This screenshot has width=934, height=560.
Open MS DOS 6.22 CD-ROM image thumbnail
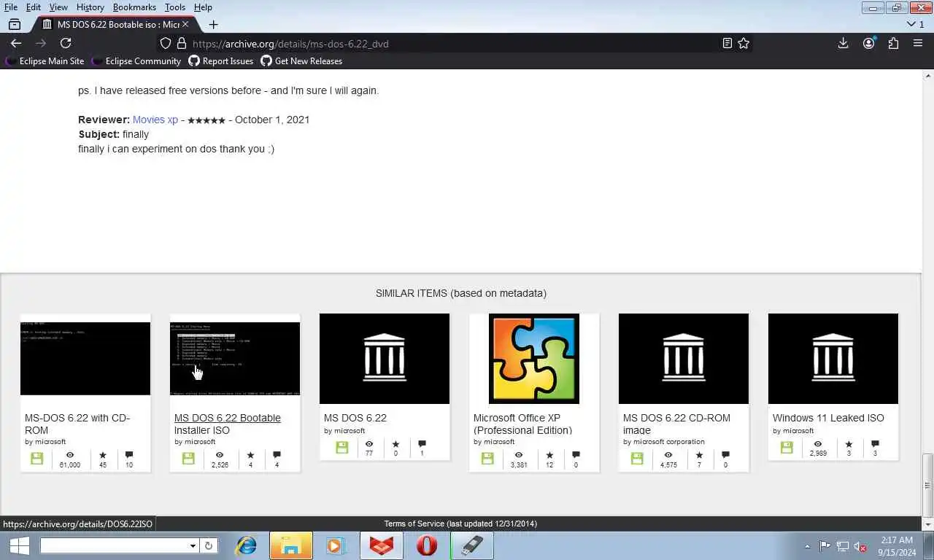click(x=684, y=359)
